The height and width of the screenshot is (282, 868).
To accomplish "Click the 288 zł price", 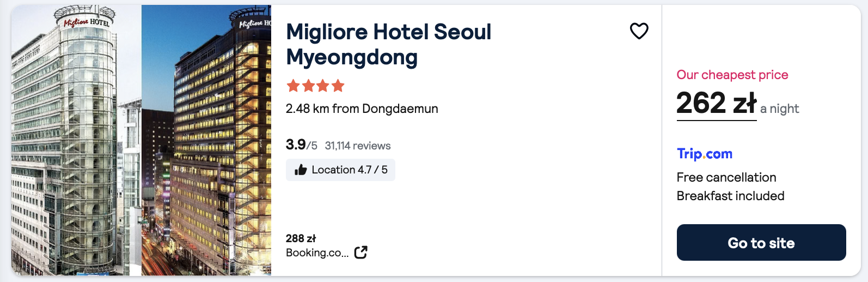I will tap(301, 238).
